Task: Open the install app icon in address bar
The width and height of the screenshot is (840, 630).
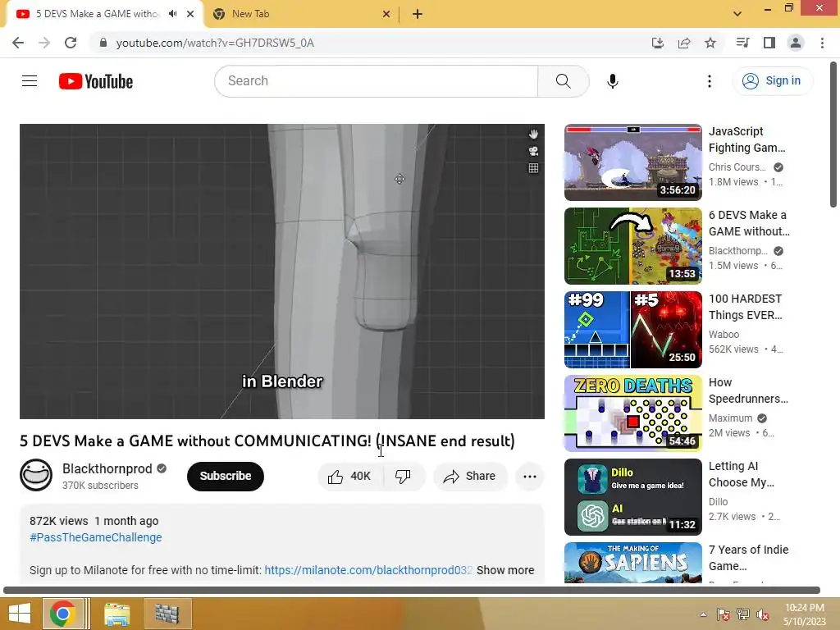Action: point(657,43)
